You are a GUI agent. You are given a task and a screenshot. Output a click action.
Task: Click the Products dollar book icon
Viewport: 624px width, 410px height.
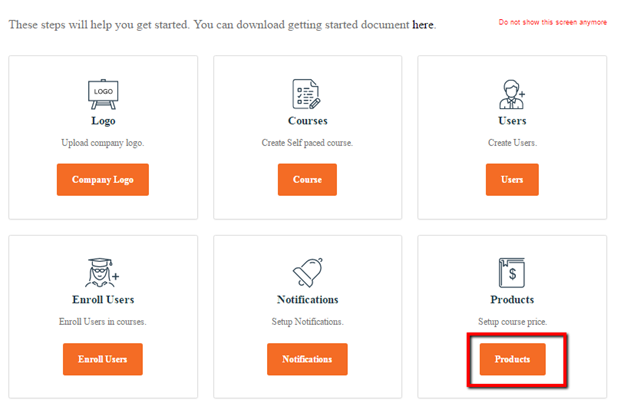coord(512,273)
